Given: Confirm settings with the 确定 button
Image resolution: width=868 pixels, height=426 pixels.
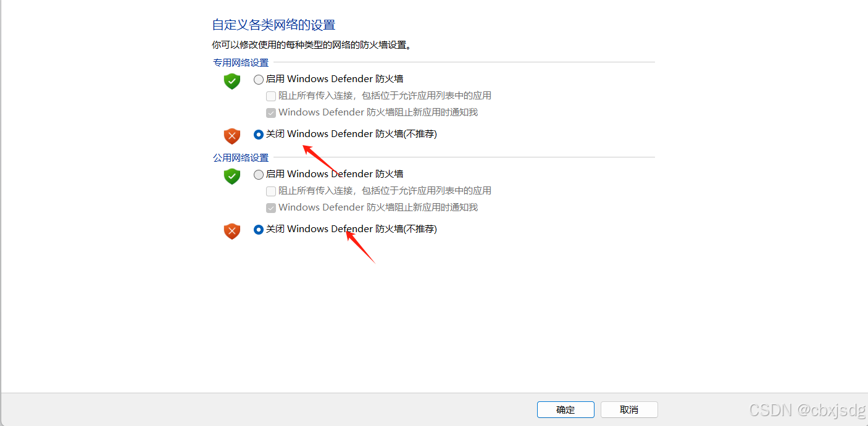Looking at the screenshot, I should [x=565, y=410].
